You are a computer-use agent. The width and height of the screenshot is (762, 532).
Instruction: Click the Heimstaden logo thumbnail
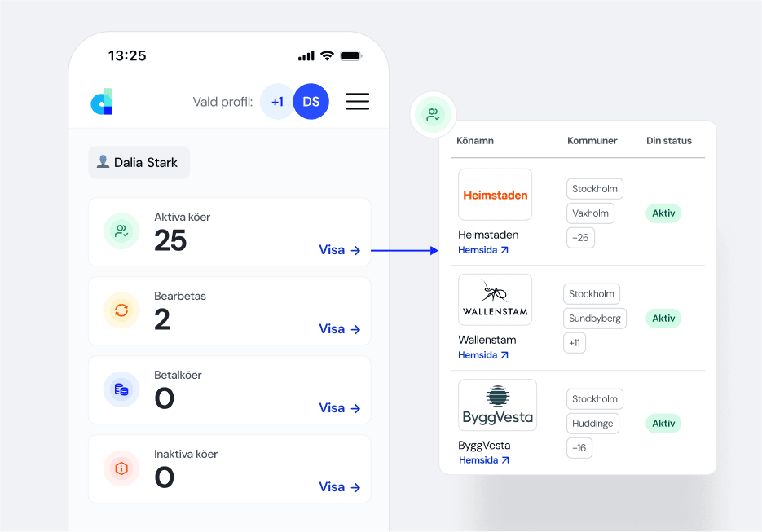[x=495, y=195]
